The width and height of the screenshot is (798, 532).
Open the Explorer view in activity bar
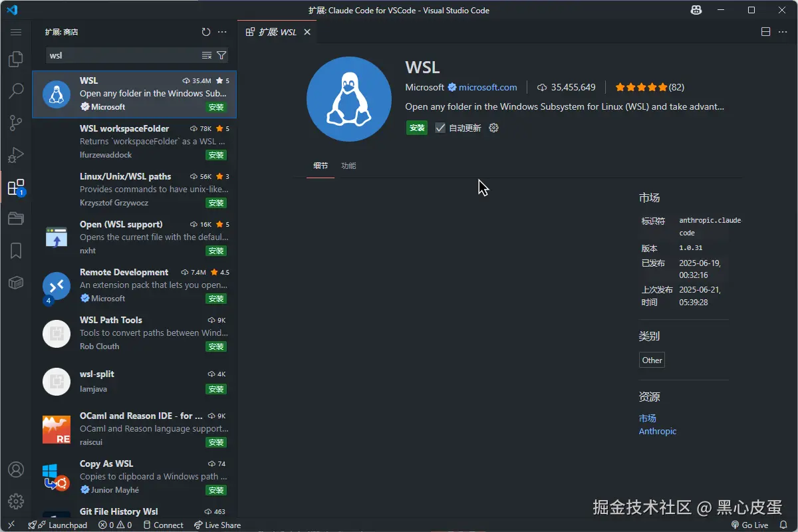pos(16,59)
